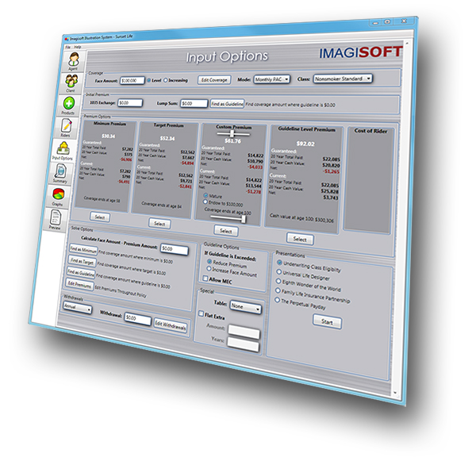This screenshot has height=457, width=476.
Task: Click the Face Amount input field
Action: click(x=132, y=80)
